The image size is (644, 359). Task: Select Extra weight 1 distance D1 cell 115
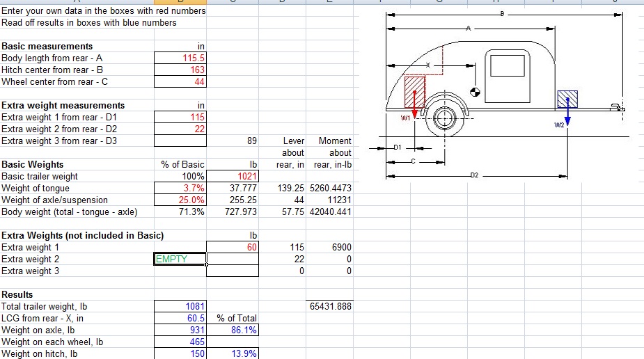[180, 117]
